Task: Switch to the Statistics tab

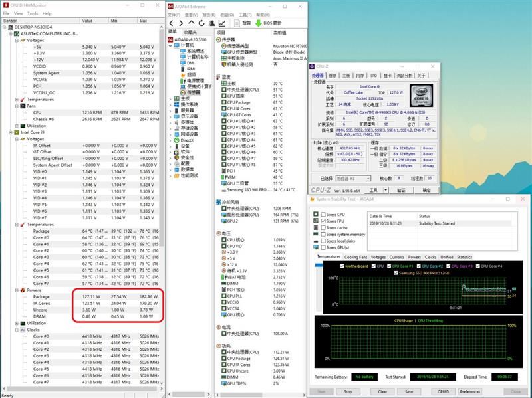Action: click(x=464, y=257)
